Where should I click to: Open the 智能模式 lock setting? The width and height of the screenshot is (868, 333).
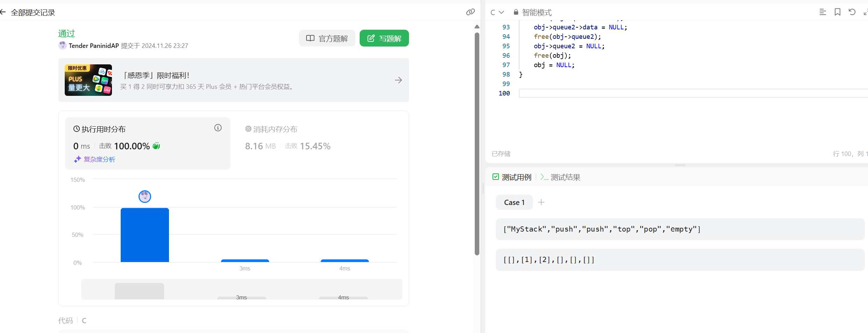pyautogui.click(x=532, y=12)
